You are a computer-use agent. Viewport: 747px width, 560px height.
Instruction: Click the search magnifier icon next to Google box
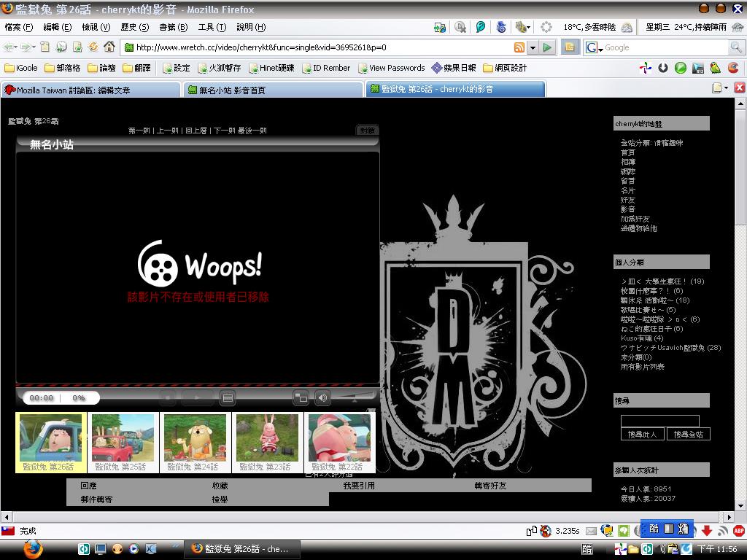coord(737,47)
